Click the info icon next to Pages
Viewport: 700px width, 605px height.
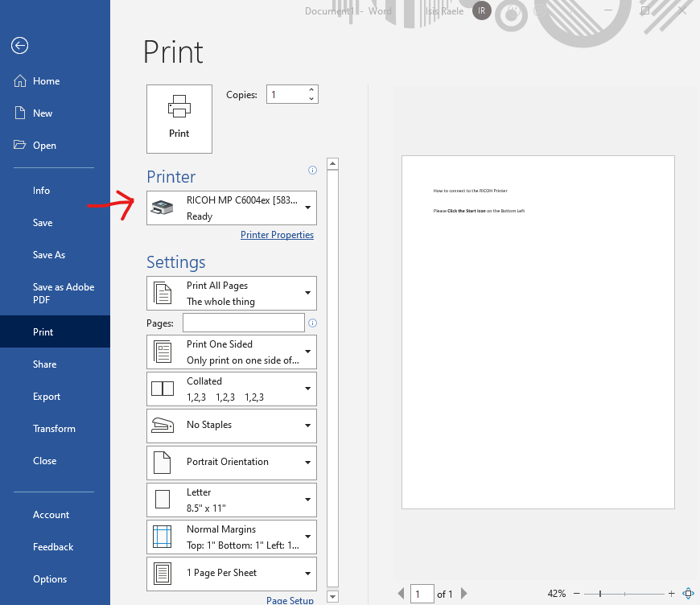point(312,323)
